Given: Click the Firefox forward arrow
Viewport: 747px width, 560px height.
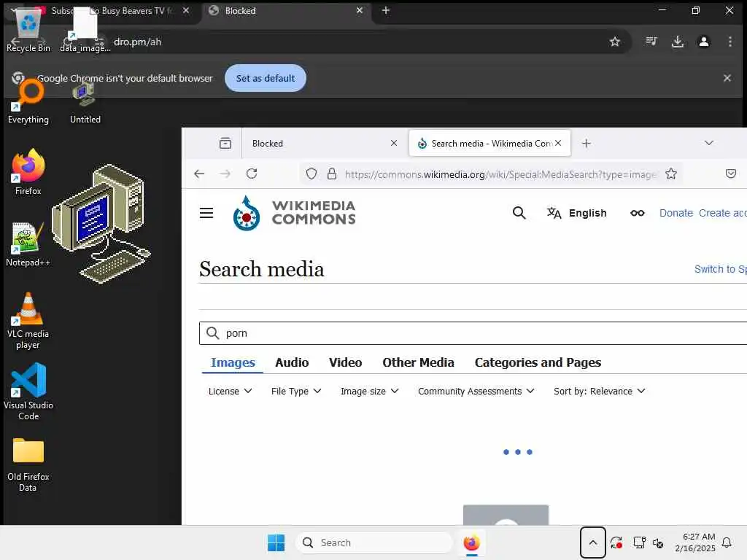Looking at the screenshot, I should 225,174.
